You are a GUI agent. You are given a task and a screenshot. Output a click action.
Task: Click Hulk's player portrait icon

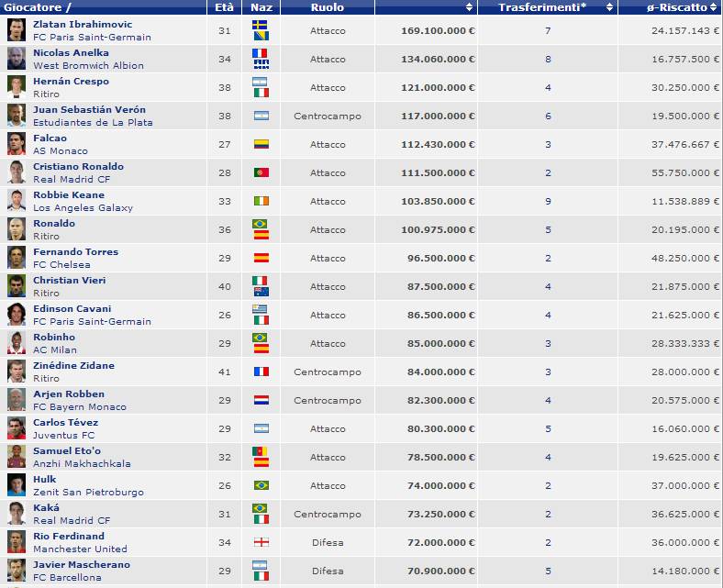coord(16,485)
